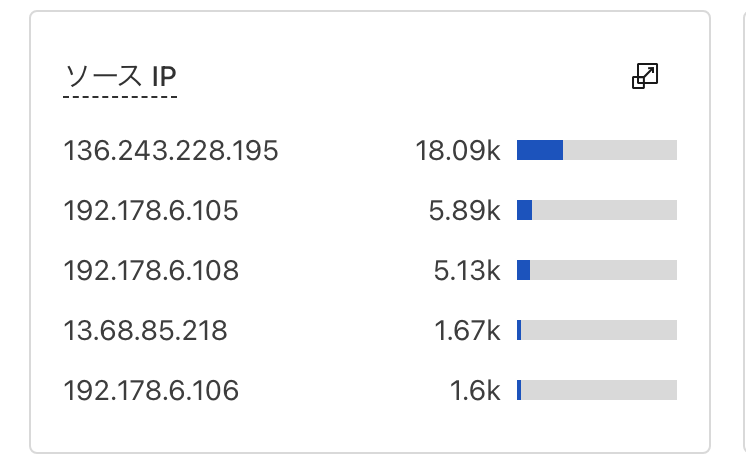The height and width of the screenshot is (470, 746).
Task: Click the 18.09k request count
Action: [x=458, y=151]
